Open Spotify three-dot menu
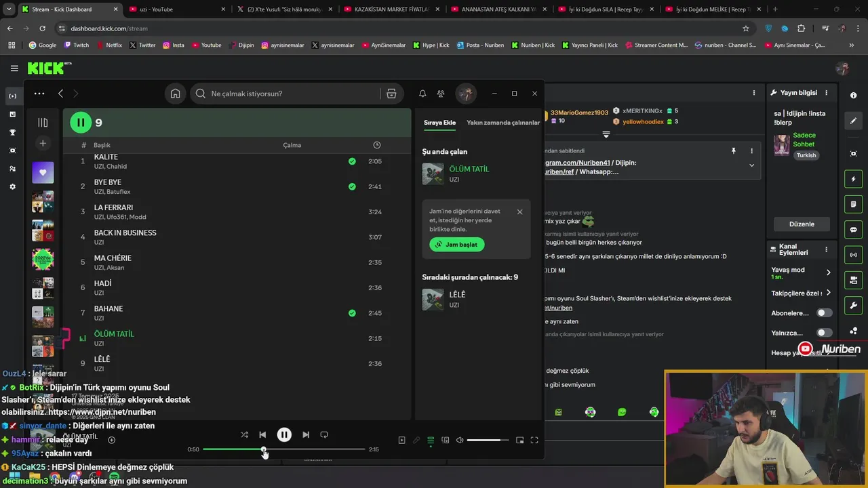 coord(39,94)
